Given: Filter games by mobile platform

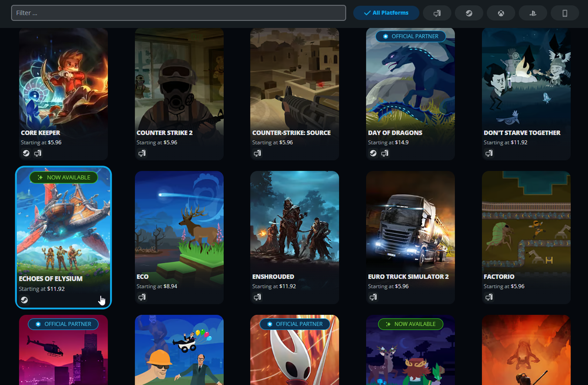Looking at the screenshot, I should click(564, 12).
